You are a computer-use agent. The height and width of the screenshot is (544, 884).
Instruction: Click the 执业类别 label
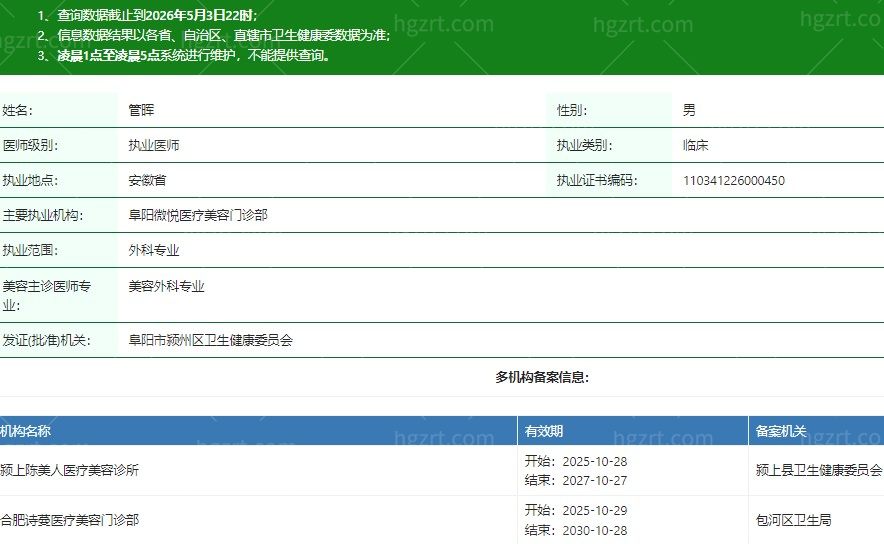tap(584, 145)
